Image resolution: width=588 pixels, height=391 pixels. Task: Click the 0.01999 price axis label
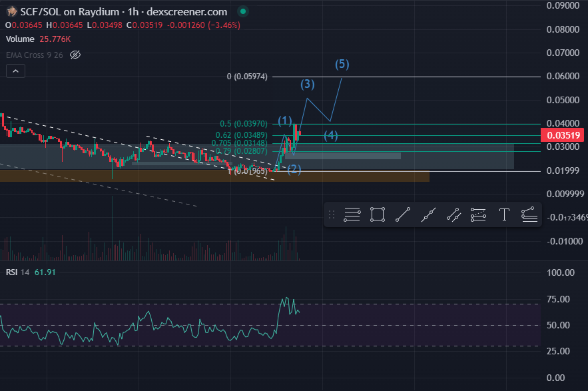coord(563,171)
